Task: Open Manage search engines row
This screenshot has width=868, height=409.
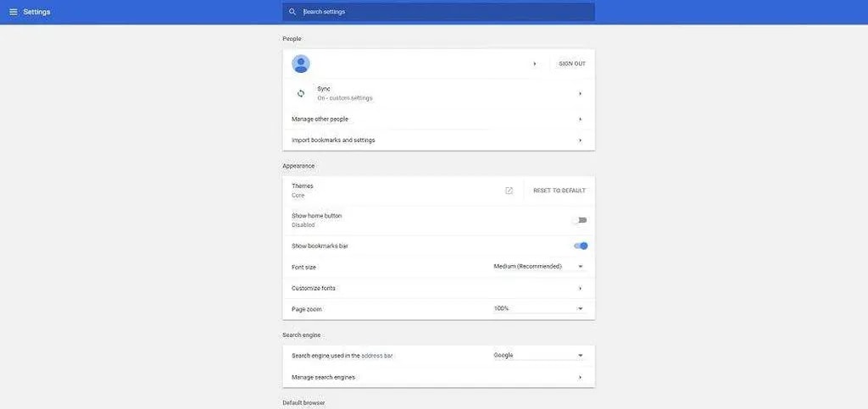Action: point(438,377)
